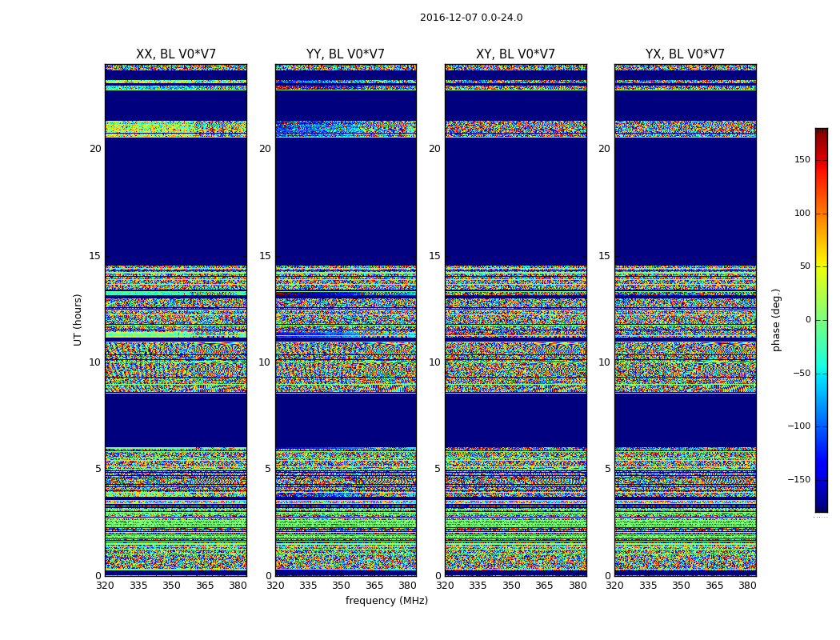Click the colorbar tick label "50"
Image resolution: width=840 pixels, height=640 pixels.
tap(805, 266)
